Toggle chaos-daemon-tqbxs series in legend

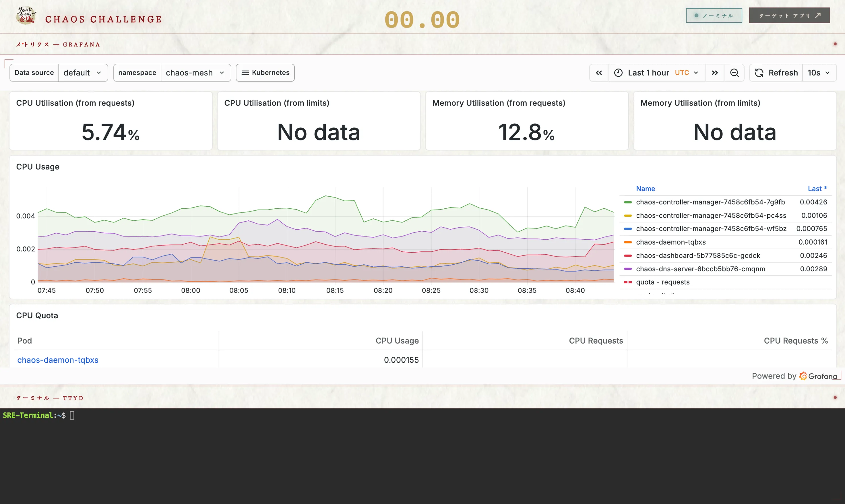(x=671, y=242)
